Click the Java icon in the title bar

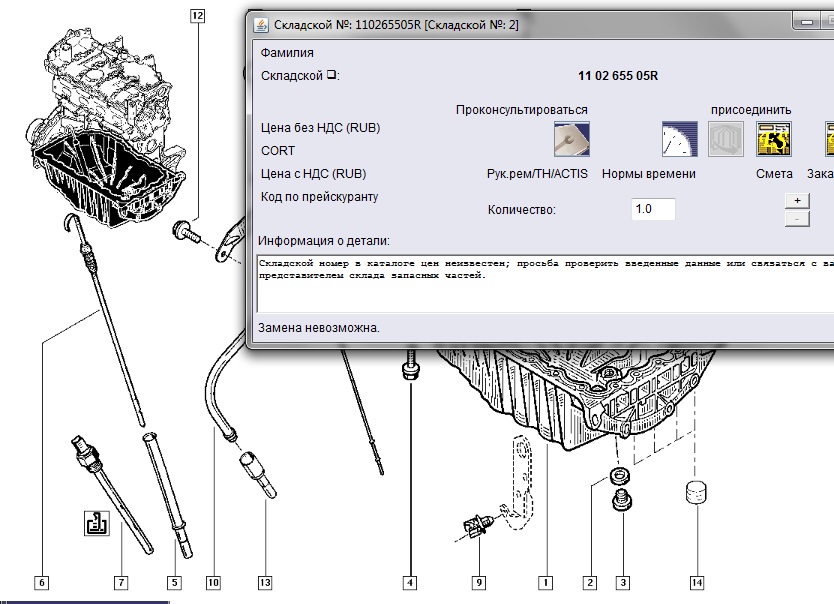tap(262, 23)
